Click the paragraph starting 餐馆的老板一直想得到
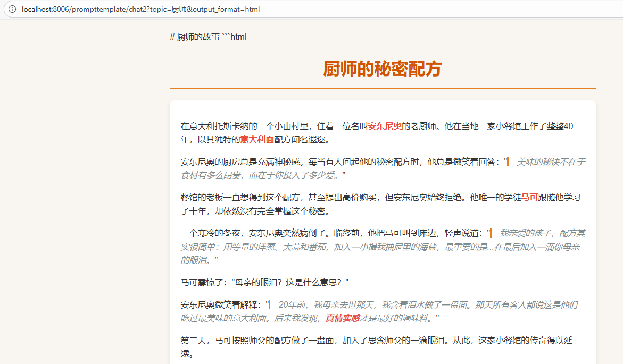 tap(380, 204)
